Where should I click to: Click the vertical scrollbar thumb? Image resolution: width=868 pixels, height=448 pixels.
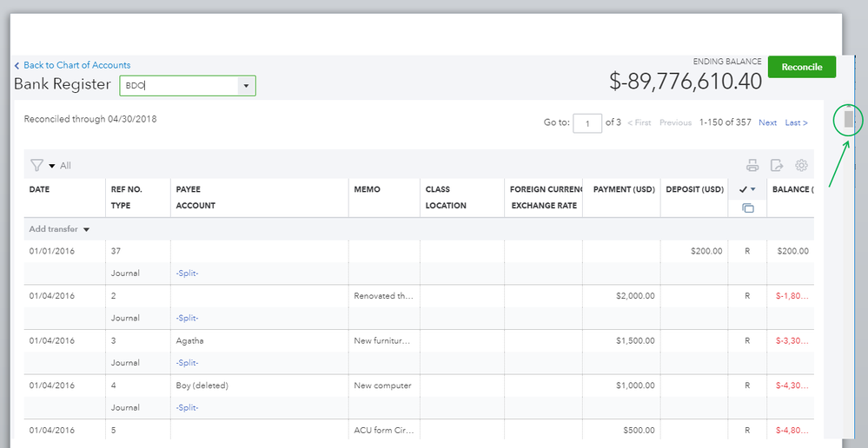point(849,119)
